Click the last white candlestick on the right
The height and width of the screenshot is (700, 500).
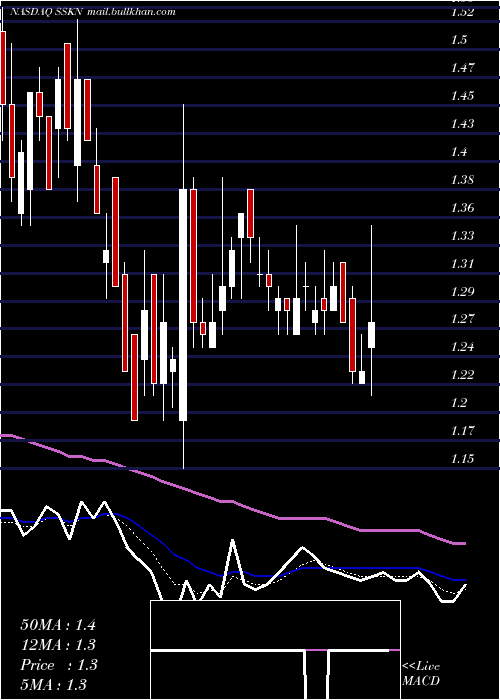pyautogui.click(x=371, y=335)
